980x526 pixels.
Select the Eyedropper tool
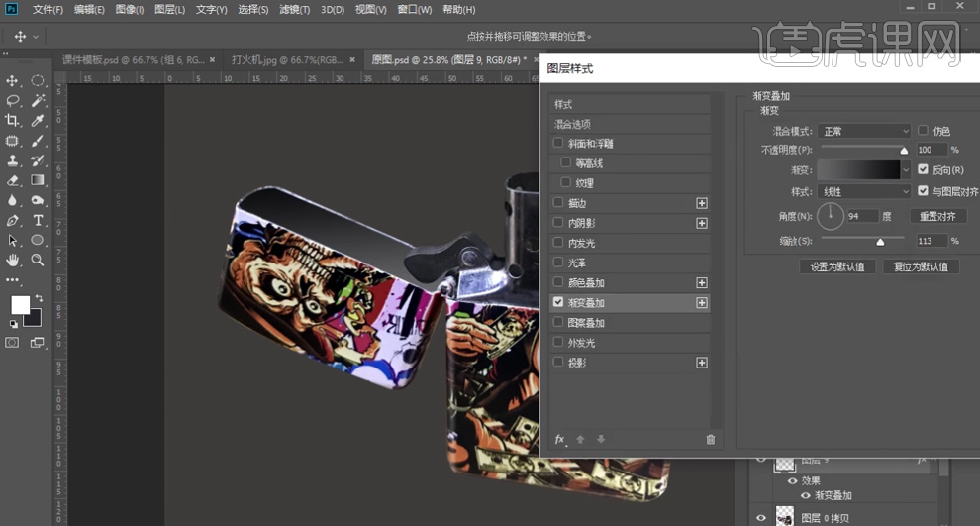point(38,121)
